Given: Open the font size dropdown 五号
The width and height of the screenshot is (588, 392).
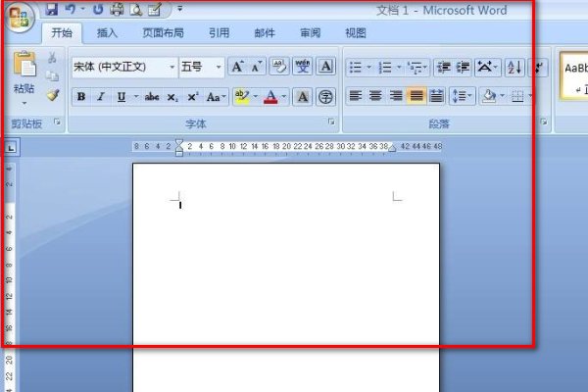Looking at the screenshot, I should click(219, 68).
